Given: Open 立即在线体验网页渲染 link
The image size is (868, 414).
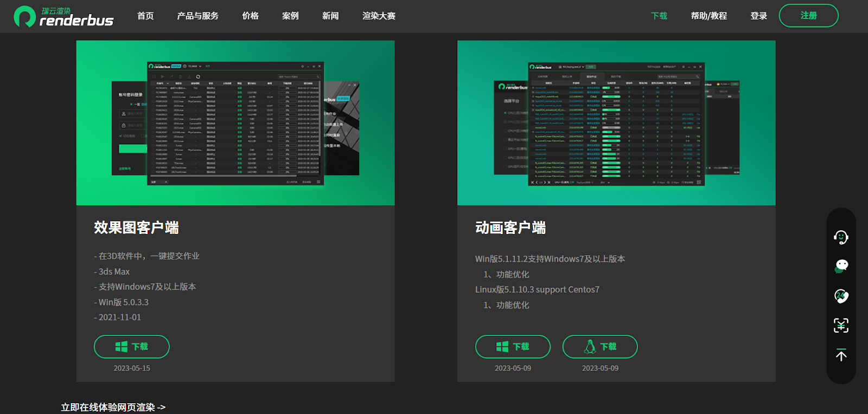Looking at the screenshot, I should (113, 407).
